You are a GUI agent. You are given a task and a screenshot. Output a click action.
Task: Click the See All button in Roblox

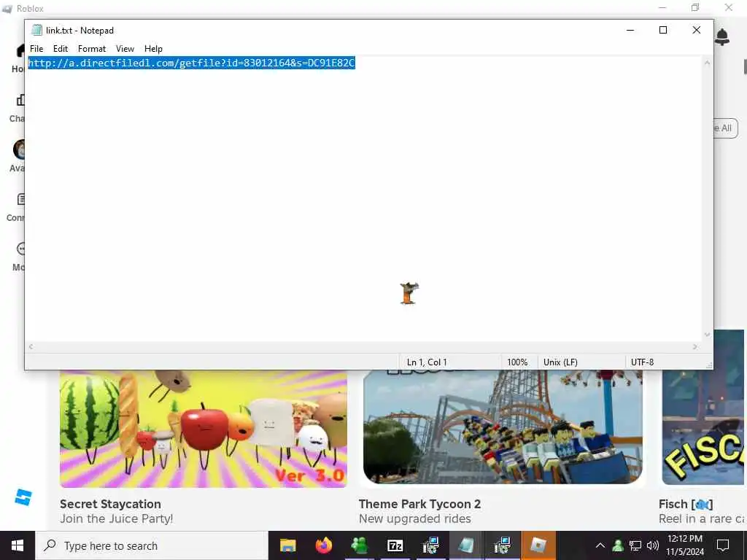coord(726,128)
